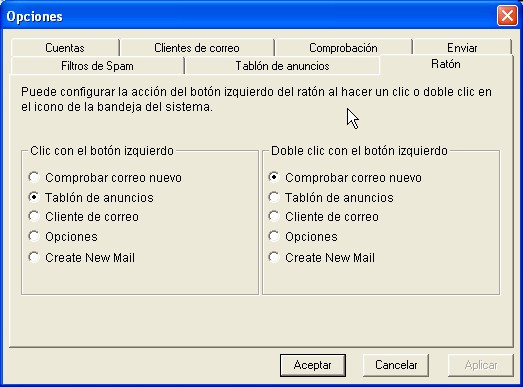Open the Cuentas tab
This screenshot has height=387, width=523.
coord(65,48)
